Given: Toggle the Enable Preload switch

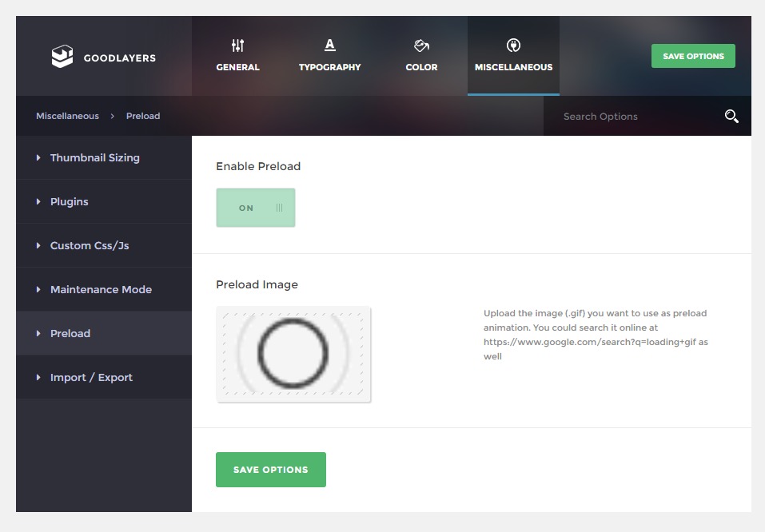Looking at the screenshot, I should click(x=256, y=208).
